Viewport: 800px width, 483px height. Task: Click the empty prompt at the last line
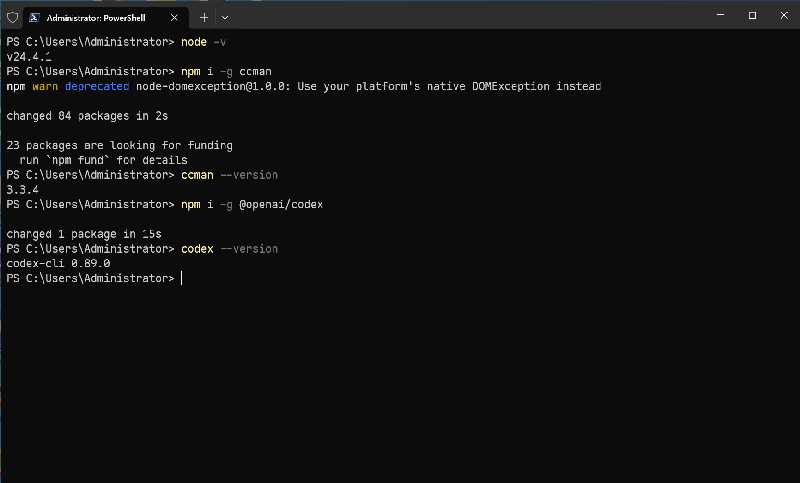click(182, 278)
